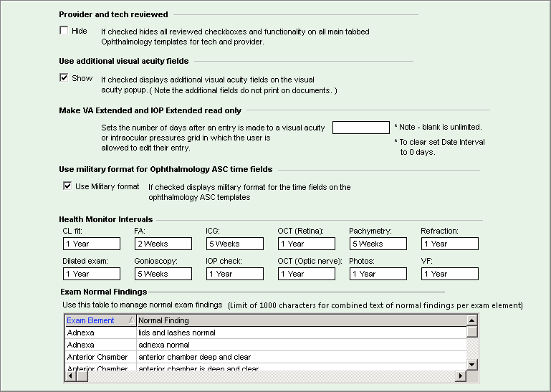This screenshot has height=392, width=551.
Task: Click the IOP check interval field
Action: [x=235, y=274]
